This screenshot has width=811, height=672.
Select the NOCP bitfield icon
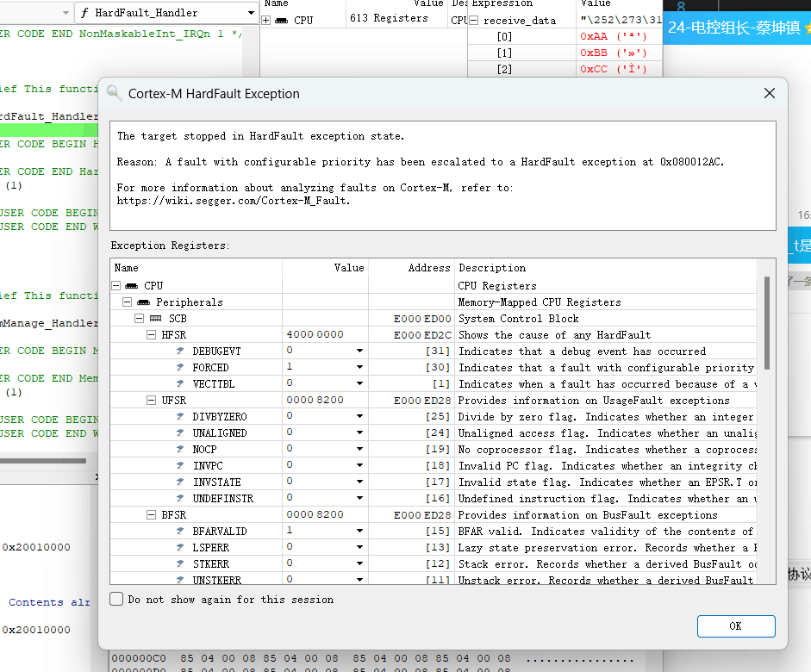180,449
